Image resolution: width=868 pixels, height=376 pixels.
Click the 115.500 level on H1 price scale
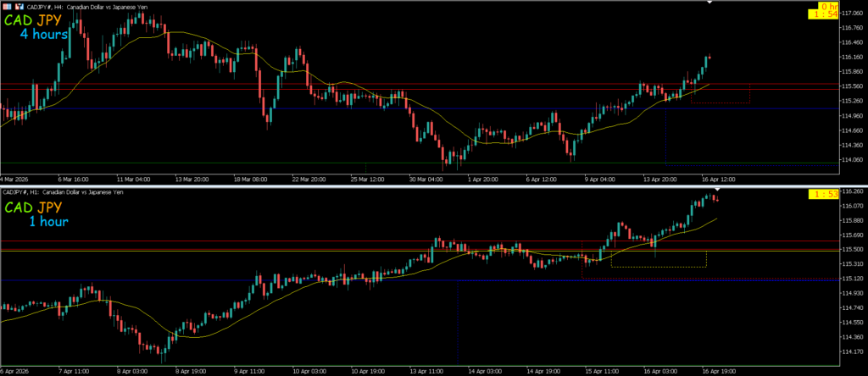[849, 249]
